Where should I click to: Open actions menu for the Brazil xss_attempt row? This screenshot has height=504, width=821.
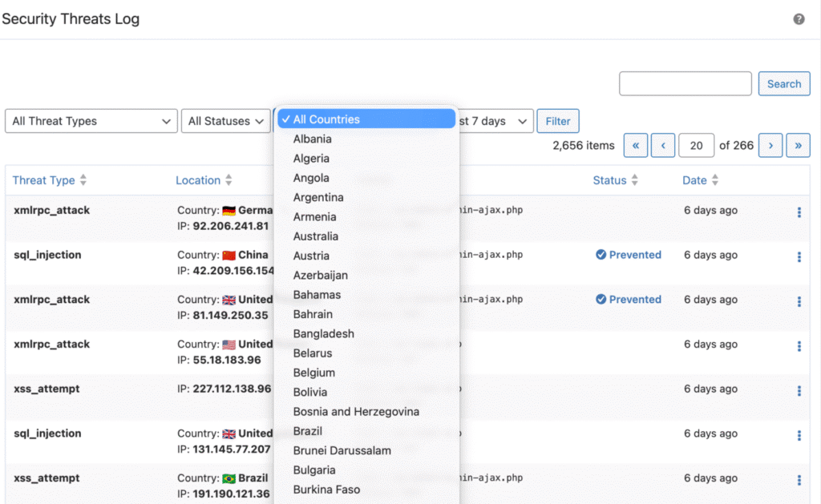pos(799,480)
